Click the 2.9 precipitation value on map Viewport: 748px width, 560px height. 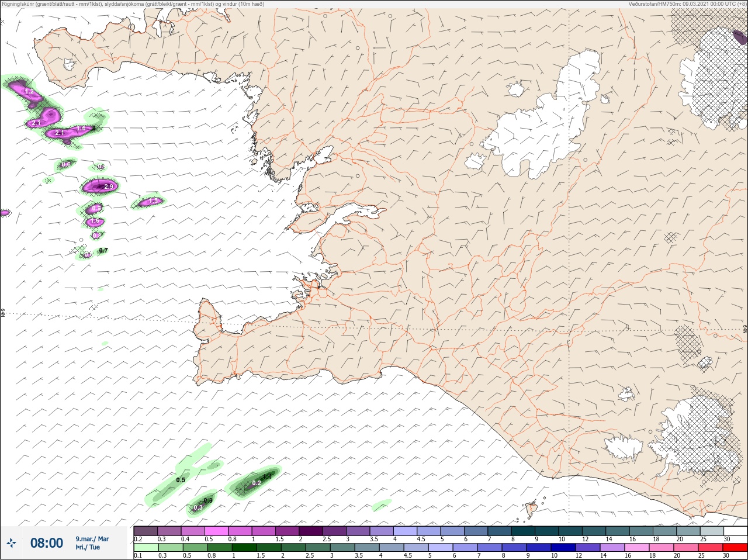(108, 187)
